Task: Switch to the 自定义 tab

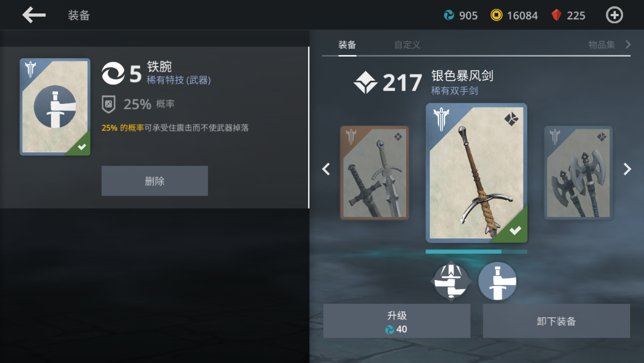Action: tap(407, 44)
